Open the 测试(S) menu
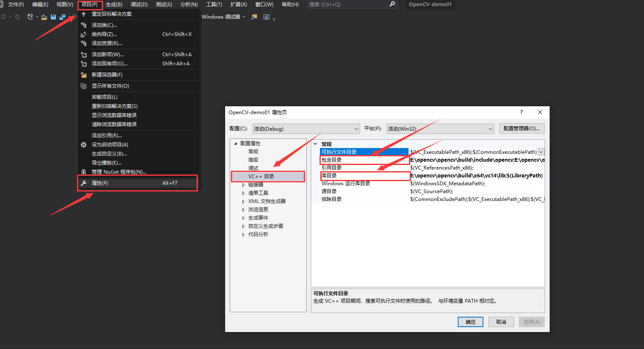The height and width of the screenshot is (349, 644). pos(164,5)
